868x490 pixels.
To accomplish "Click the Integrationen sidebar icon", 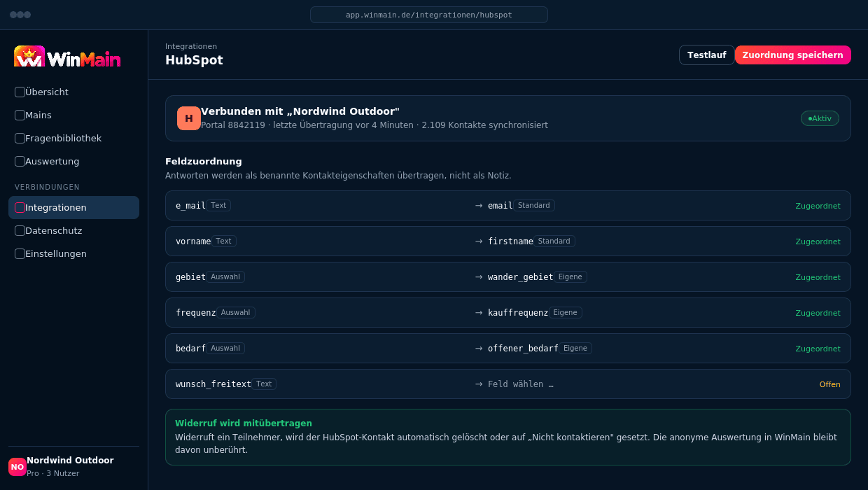I will [20, 207].
